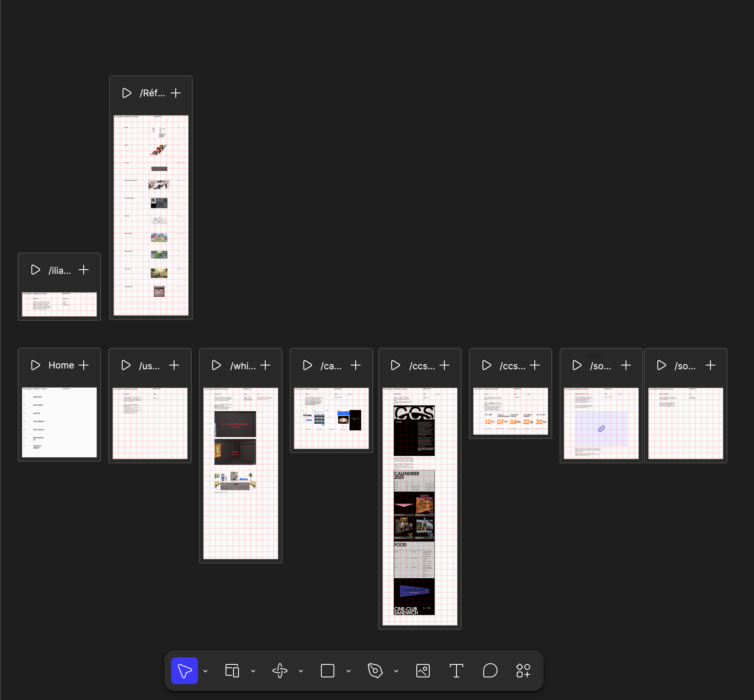
Task: Expand the Pen tool options chevron
Action: click(396, 671)
